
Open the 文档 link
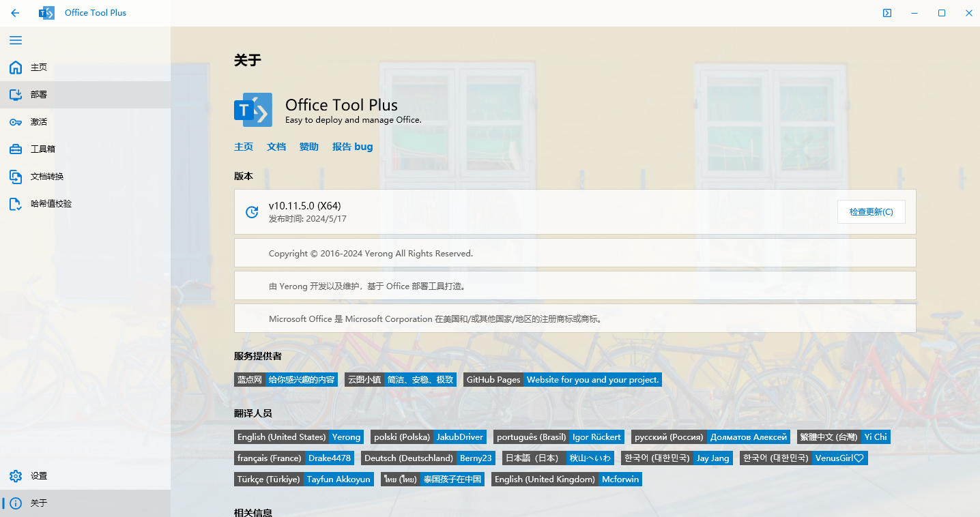[x=276, y=147]
